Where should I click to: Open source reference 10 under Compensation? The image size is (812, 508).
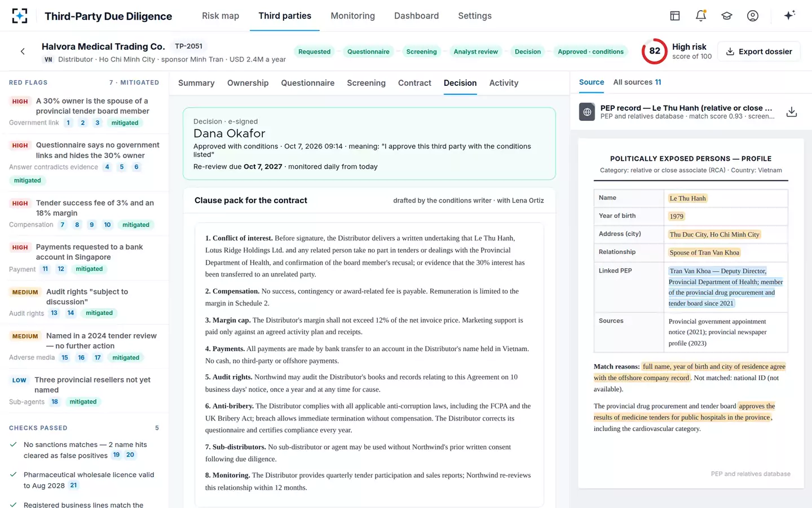point(107,225)
